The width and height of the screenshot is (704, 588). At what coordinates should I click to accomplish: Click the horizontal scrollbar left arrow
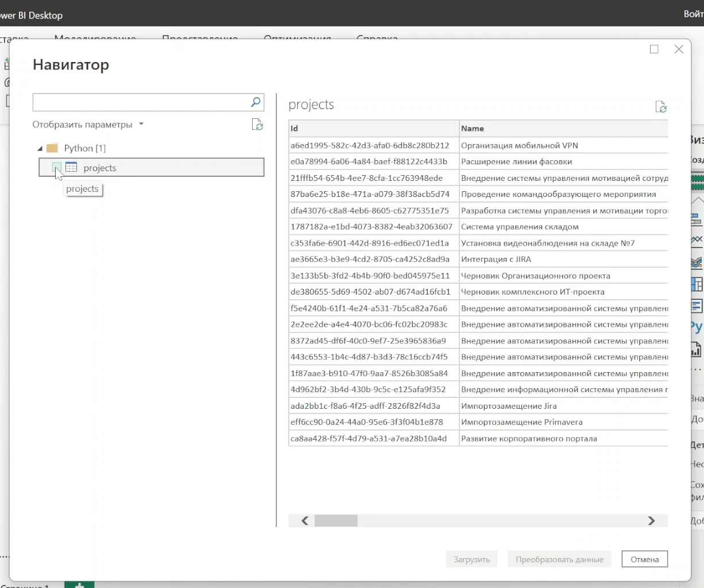tap(305, 521)
